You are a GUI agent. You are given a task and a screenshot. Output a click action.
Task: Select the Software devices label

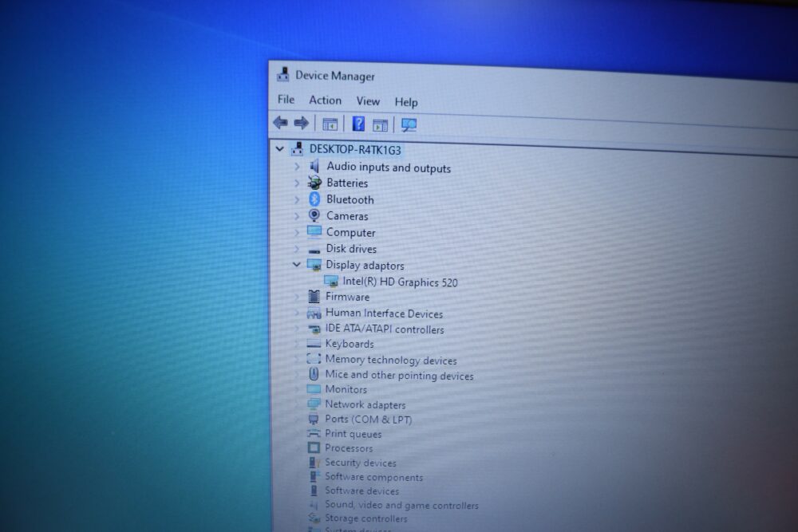361,491
